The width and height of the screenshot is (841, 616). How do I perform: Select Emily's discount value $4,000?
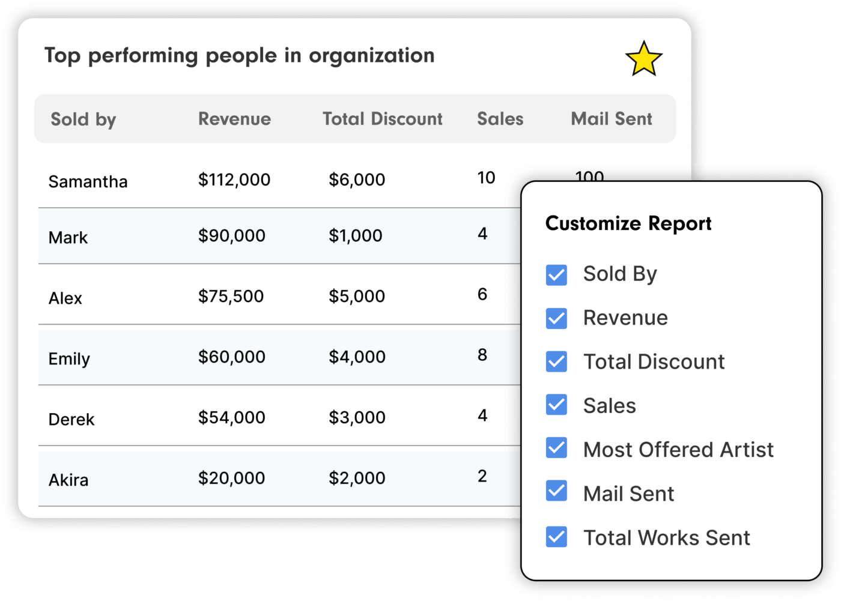357,357
